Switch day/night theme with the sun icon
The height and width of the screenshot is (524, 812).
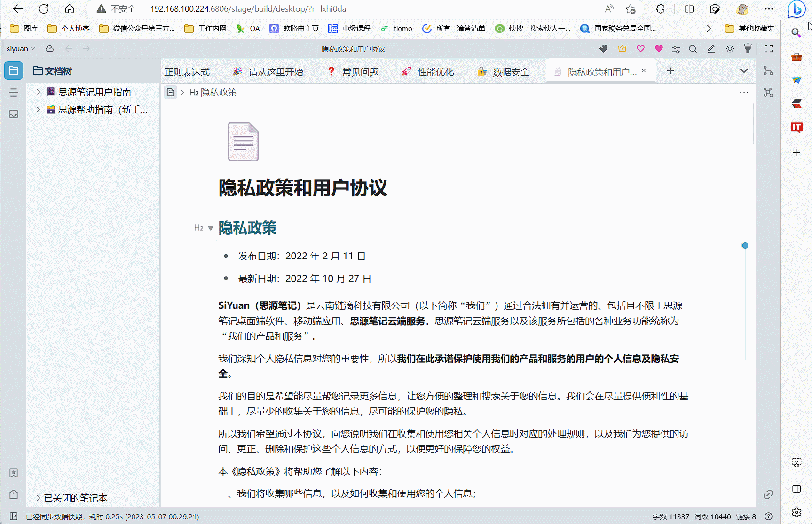(730, 48)
